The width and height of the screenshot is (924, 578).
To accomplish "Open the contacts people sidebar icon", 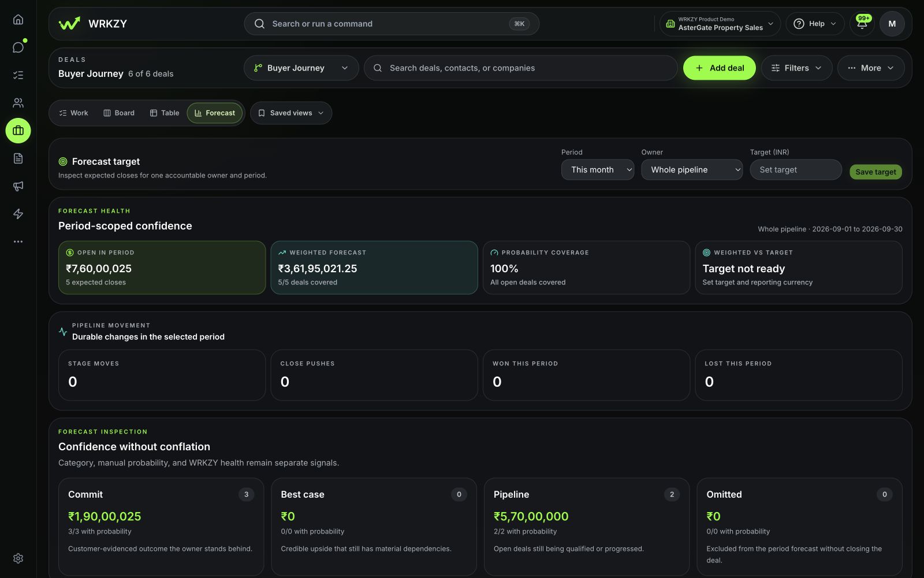I will (x=18, y=103).
